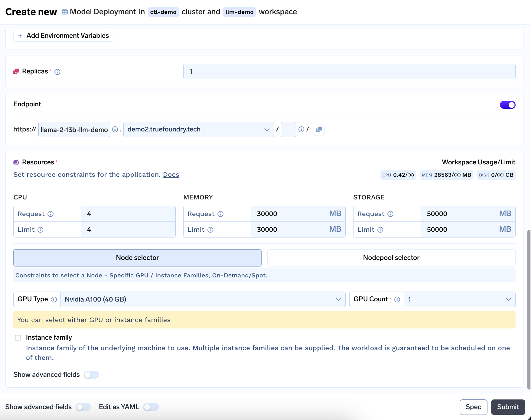The height and width of the screenshot is (420, 531).
Task: Disable the Endpoint toggle
Action: [507, 105]
